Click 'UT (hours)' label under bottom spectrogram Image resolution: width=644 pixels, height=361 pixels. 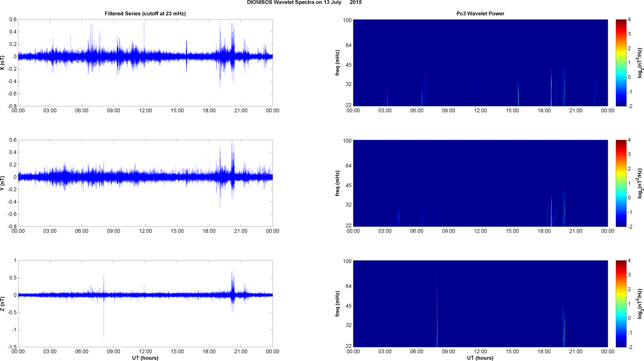(x=480, y=358)
